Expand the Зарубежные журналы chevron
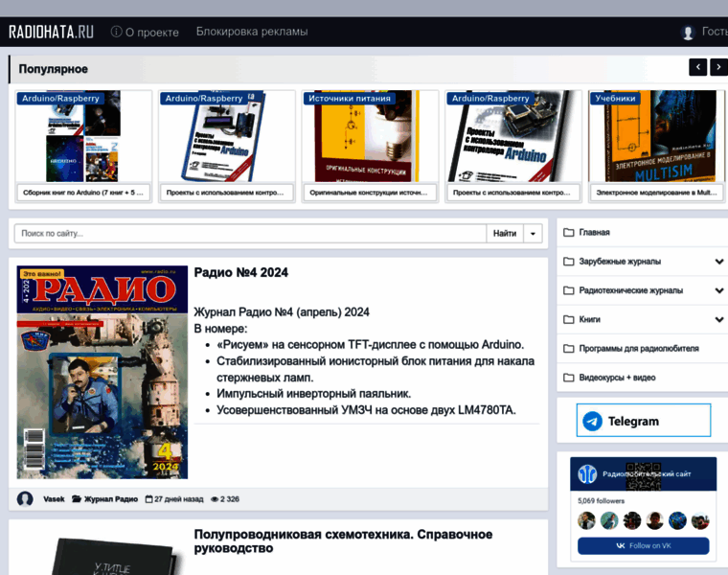728x575 pixels. [x=719, y=262]
